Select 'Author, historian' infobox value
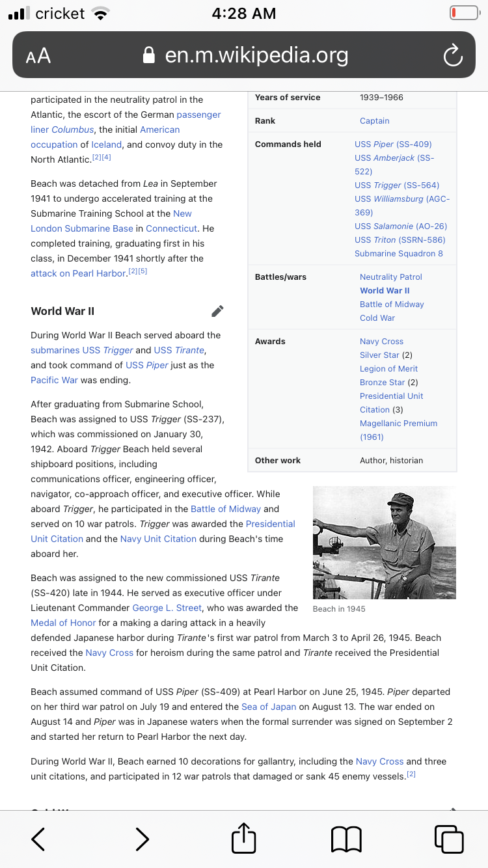This screenshot has height=868, width=488. [391, 461]
